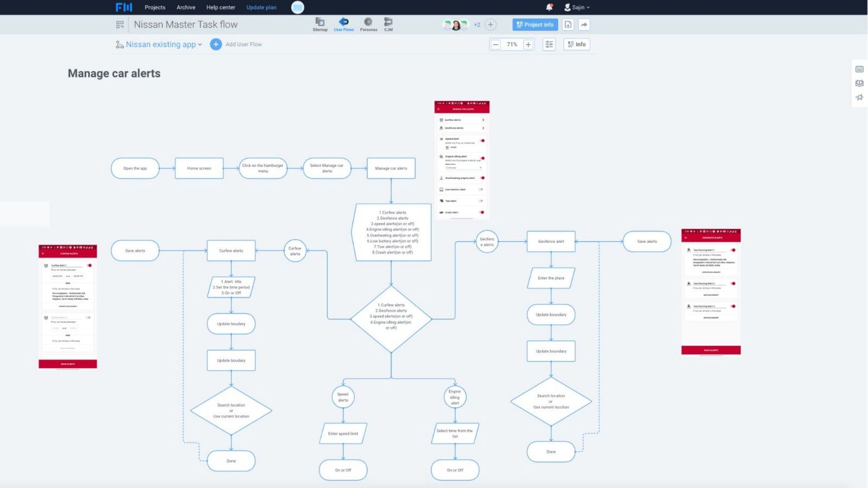Image resolution: width=868 pixels, height=488 pixels.
Task: Select the Select Manage car alerts node
Action: point(327,168)
